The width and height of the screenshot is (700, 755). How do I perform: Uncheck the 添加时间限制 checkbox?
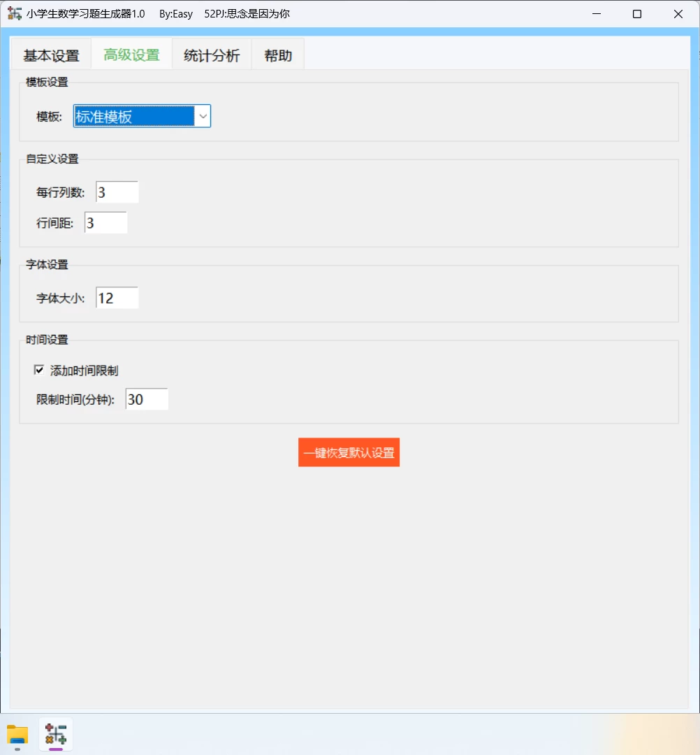[x=39, y=370]
